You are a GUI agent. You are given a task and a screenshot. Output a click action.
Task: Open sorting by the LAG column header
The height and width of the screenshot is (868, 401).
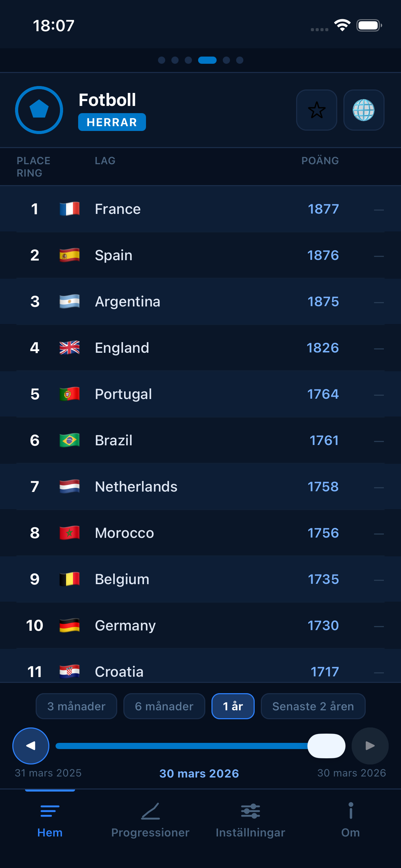[x=105, y=160]
